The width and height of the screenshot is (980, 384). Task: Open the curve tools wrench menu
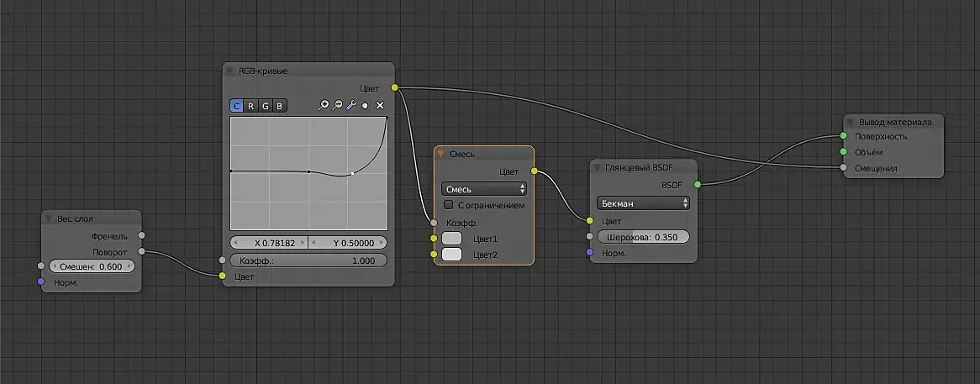tap(351, 106)
